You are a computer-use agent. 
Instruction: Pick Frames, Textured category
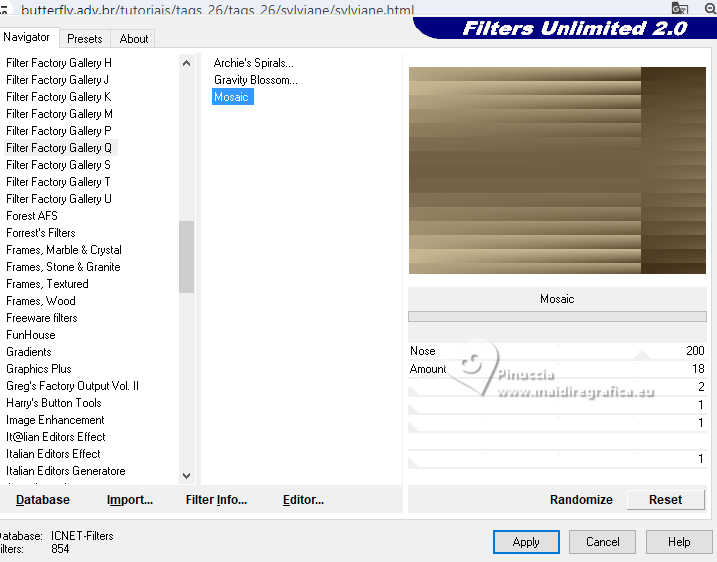click(x=47, y=284)
